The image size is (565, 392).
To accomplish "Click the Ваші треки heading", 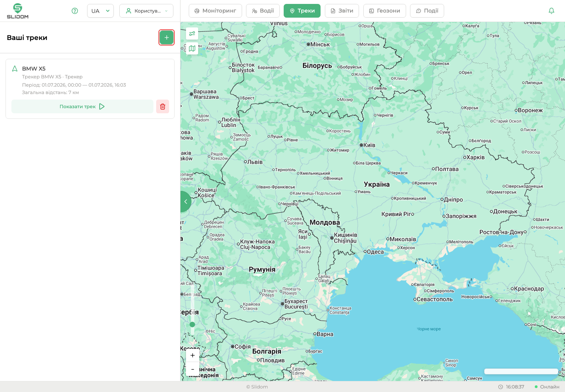I will click(x=27, y=38).
